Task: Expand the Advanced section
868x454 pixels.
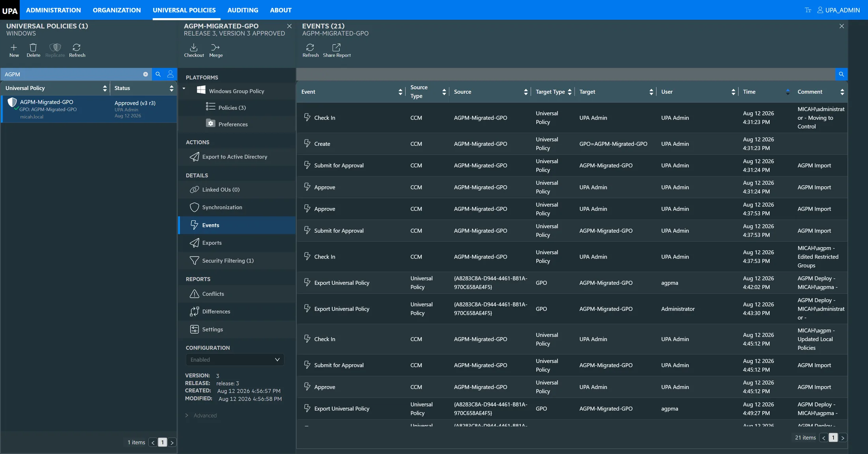Action: (x=201, y=415)
